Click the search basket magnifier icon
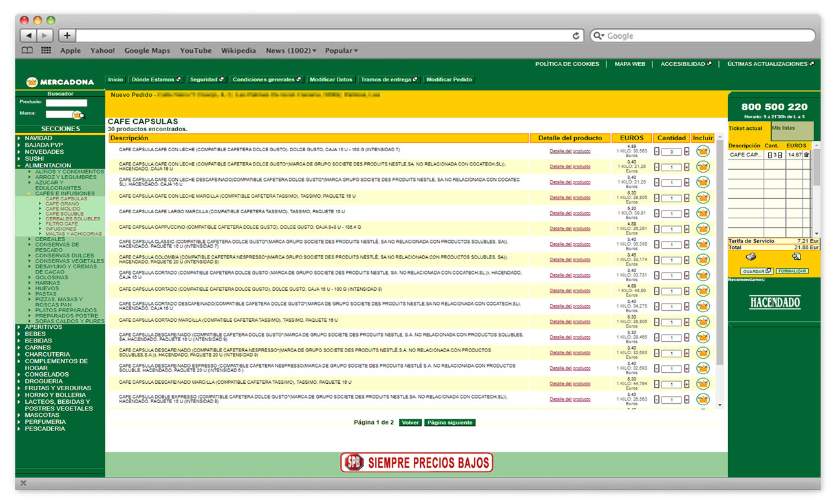This screenshot has height=504, width=838. pyautogui.click(x=78, y=115)
